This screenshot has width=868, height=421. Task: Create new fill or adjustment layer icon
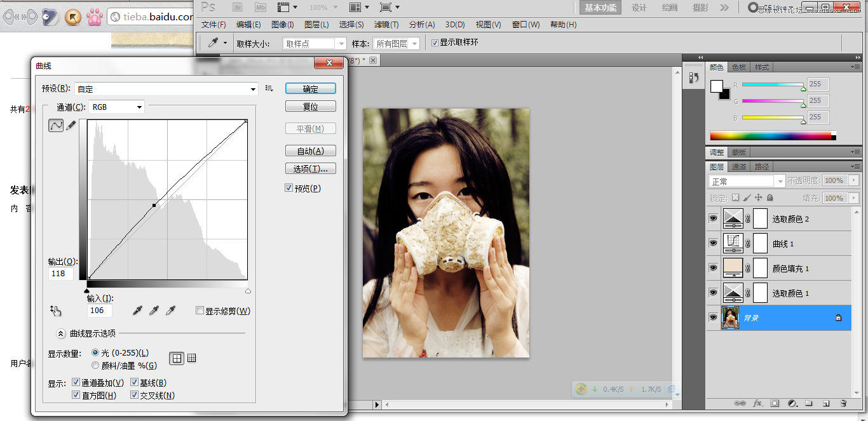point(792,403)
